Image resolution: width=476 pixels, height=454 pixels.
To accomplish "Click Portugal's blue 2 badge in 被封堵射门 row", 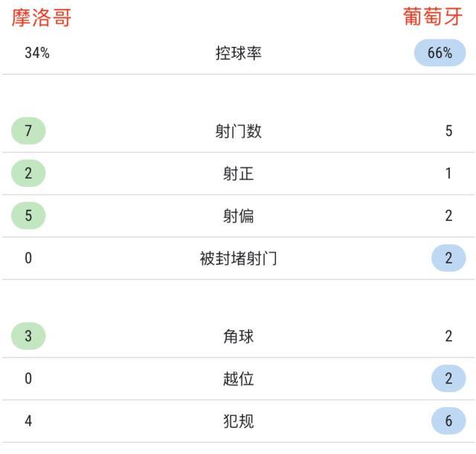I will pyautogui.click(x=448, y=259).
